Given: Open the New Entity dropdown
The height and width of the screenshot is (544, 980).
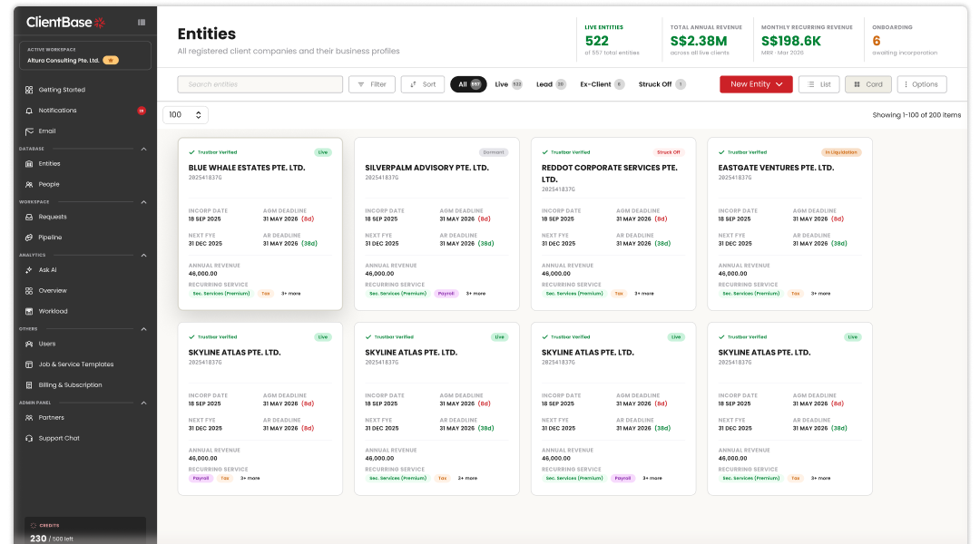Looking at the screenshot, I should click(x=756, y=84).
